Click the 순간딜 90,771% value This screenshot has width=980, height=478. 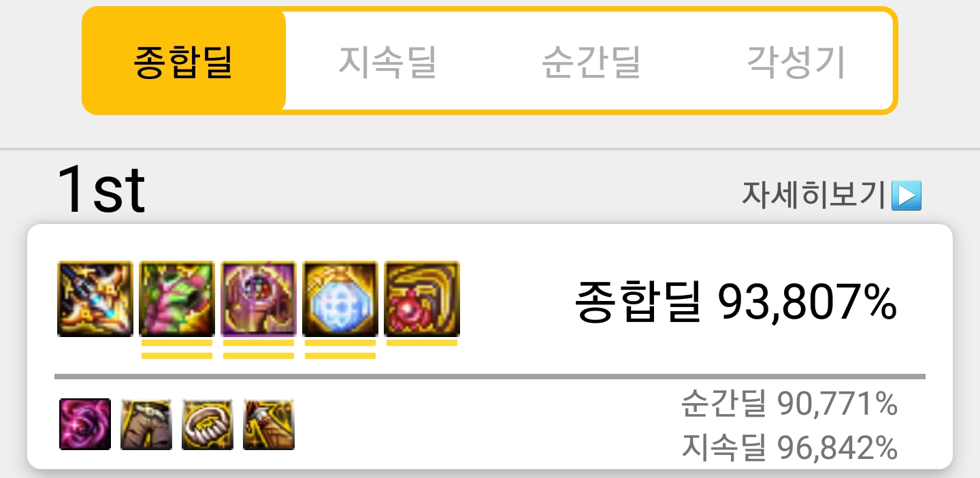pos(789,404)
